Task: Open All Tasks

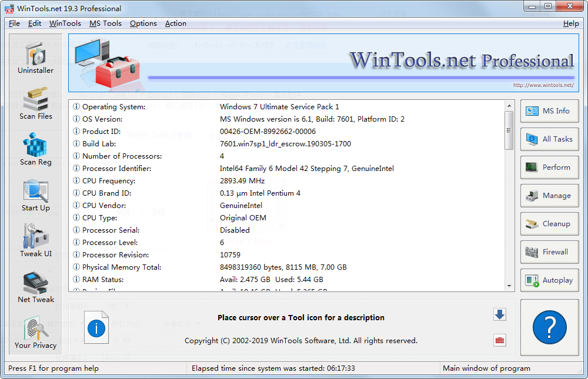Action: pyautogui.click(x=549, y=139)
